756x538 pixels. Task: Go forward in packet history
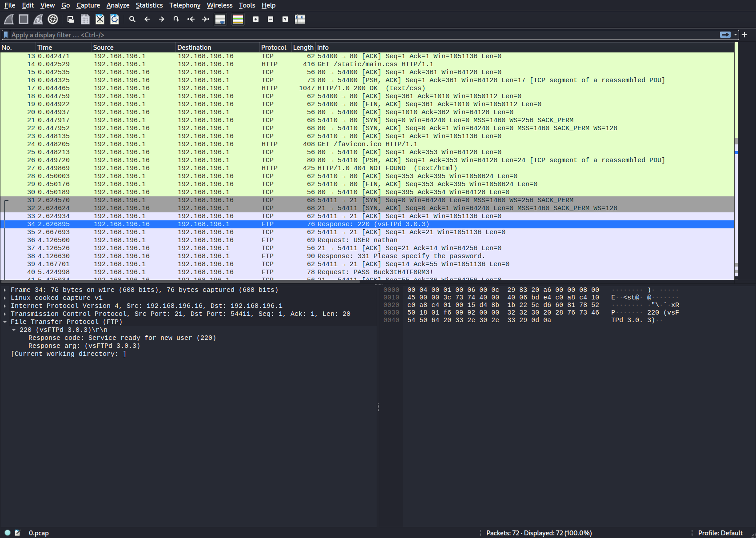[x=162, y=19]
